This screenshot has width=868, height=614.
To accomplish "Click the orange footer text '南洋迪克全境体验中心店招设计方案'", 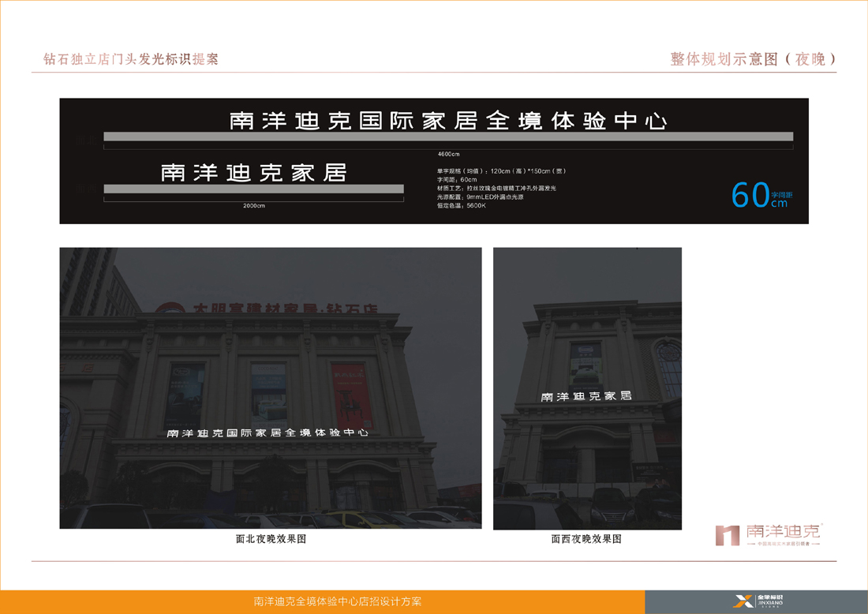I will point(337,601).
